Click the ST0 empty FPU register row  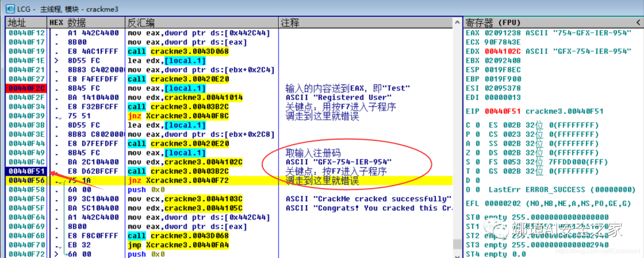tap(538, 217)
